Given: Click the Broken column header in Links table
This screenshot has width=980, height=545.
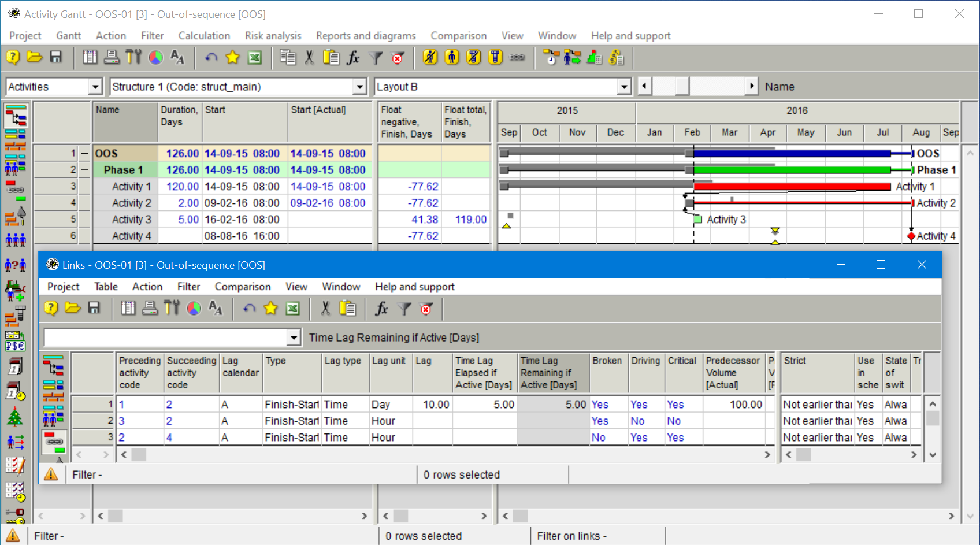Looking at the screenshot, I should pyautogui.click(x=608, y=373).
